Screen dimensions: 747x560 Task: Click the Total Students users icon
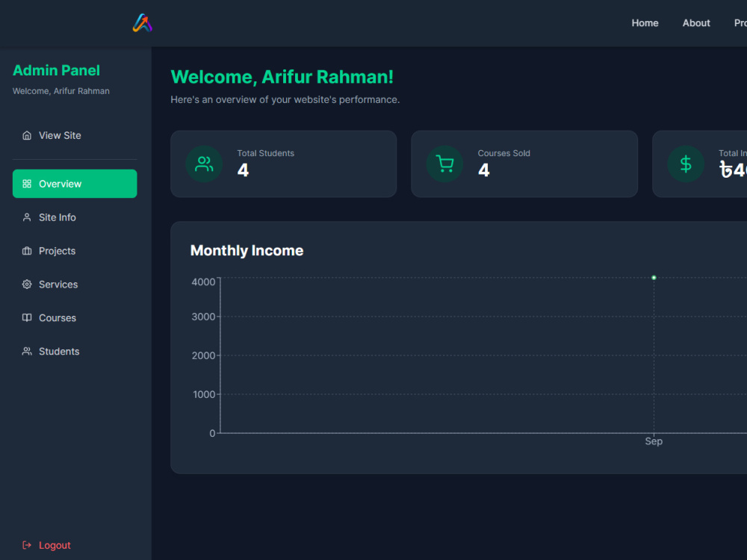coord(204,164)
